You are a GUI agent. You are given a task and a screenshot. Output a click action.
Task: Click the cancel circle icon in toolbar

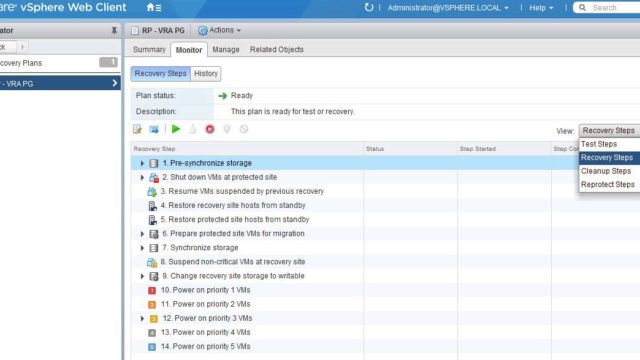click(x=244, y=129)
